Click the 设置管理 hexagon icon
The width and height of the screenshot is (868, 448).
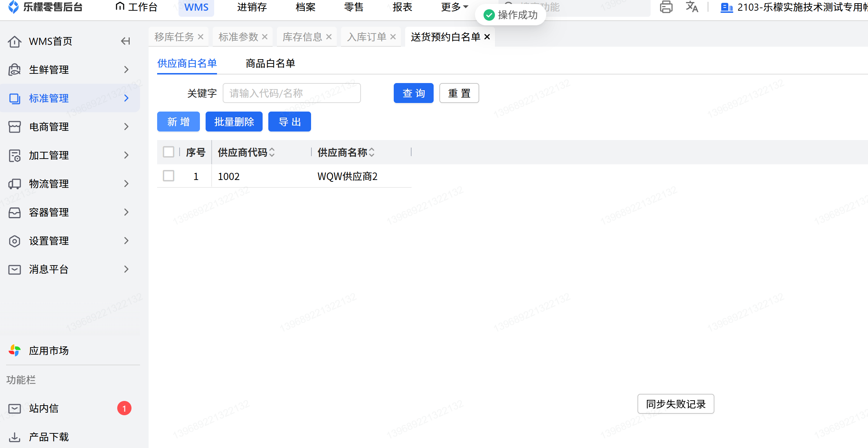click(15, 241)
